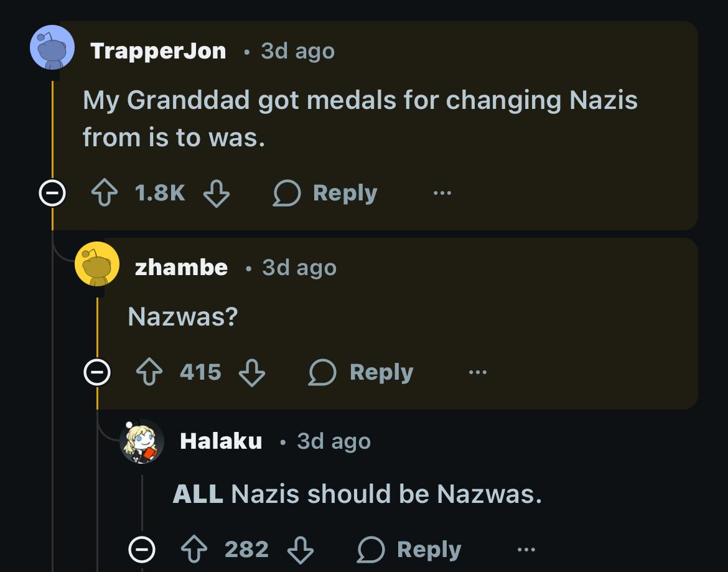Open more options on Halaku's comment

click(526, 550)
